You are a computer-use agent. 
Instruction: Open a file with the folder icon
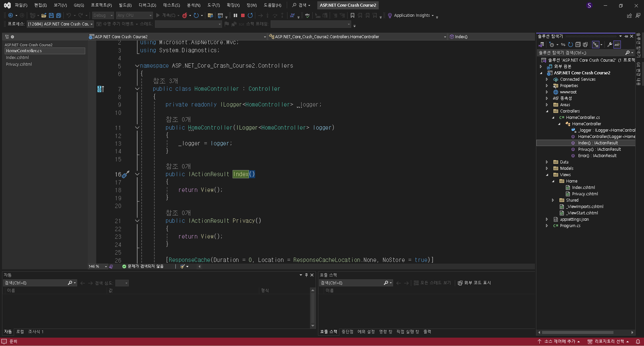pyautogui.click(x=44, y=15)
